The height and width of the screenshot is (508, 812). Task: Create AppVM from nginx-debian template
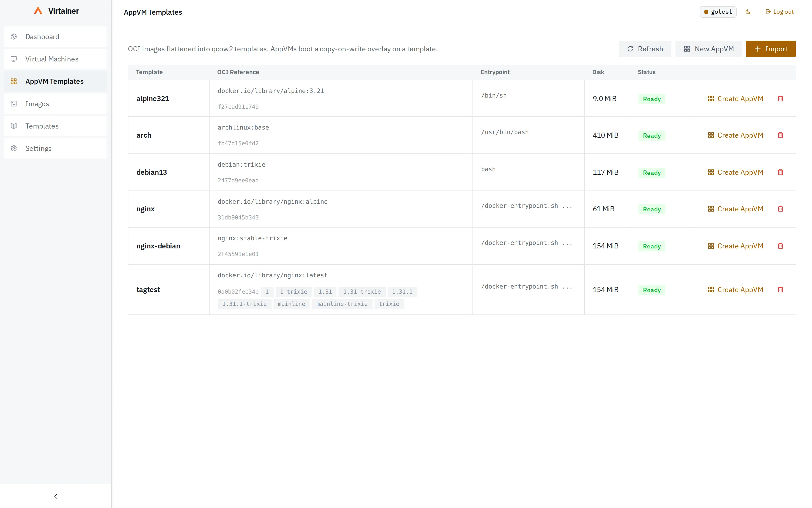click(736, 246)
